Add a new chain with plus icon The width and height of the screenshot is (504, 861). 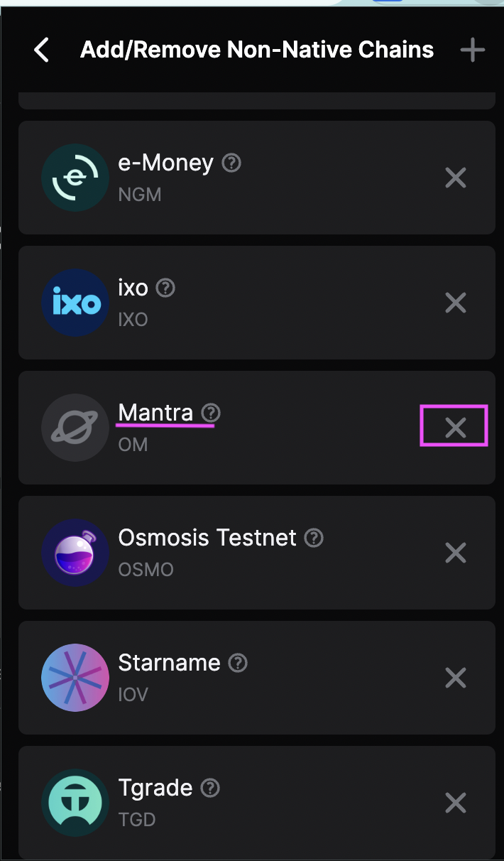(x=472, y=50)
